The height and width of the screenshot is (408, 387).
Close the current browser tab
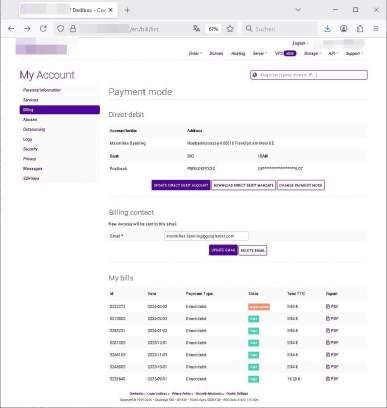[111, 10]
